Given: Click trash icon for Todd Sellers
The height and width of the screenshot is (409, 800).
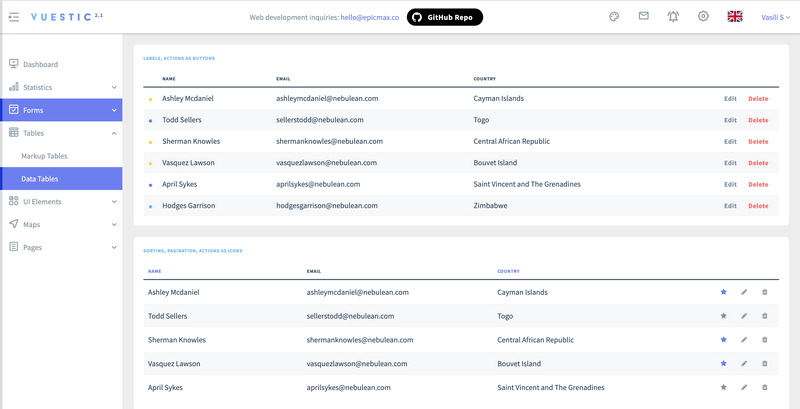Looking at the screenshot, I should click(764, 316).
